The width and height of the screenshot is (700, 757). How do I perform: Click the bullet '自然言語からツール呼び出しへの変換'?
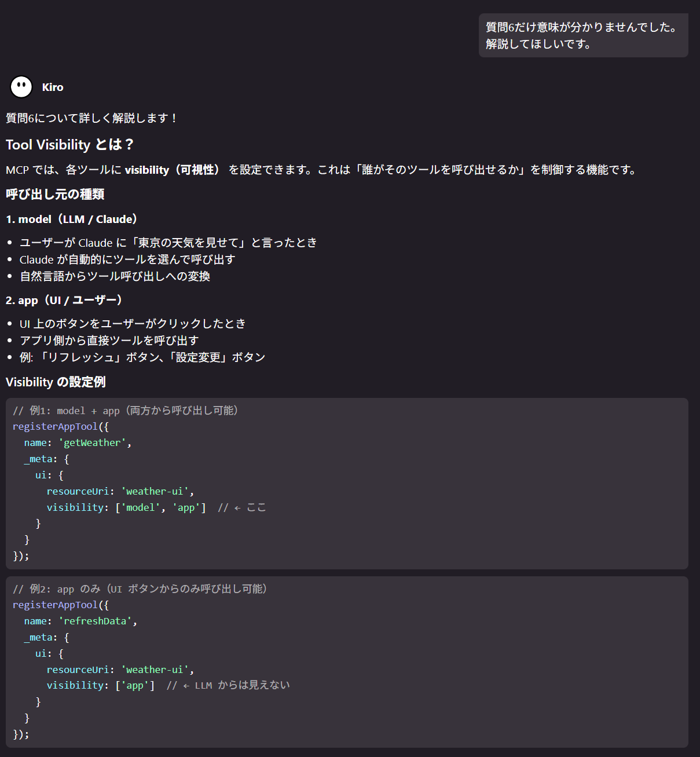(115, 276)
